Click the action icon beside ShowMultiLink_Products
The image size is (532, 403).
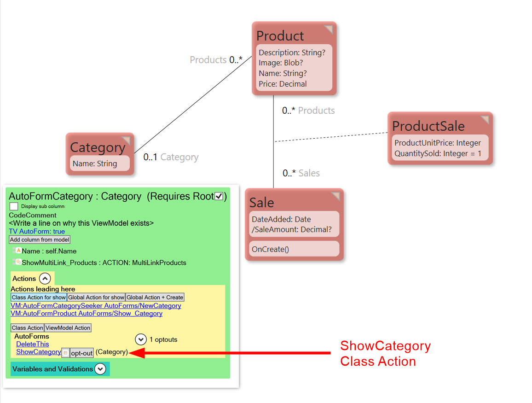pos(18,263)
